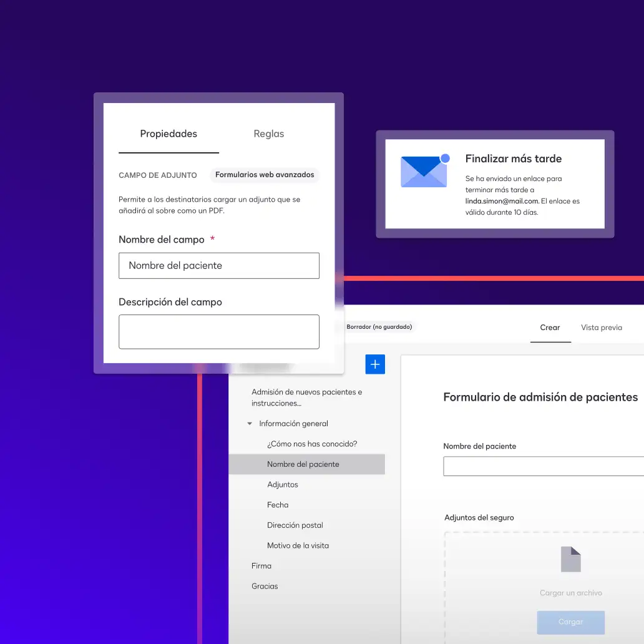Click the document icon in the upload area
Screen dimensions: 644x644
tap(571, 560)
